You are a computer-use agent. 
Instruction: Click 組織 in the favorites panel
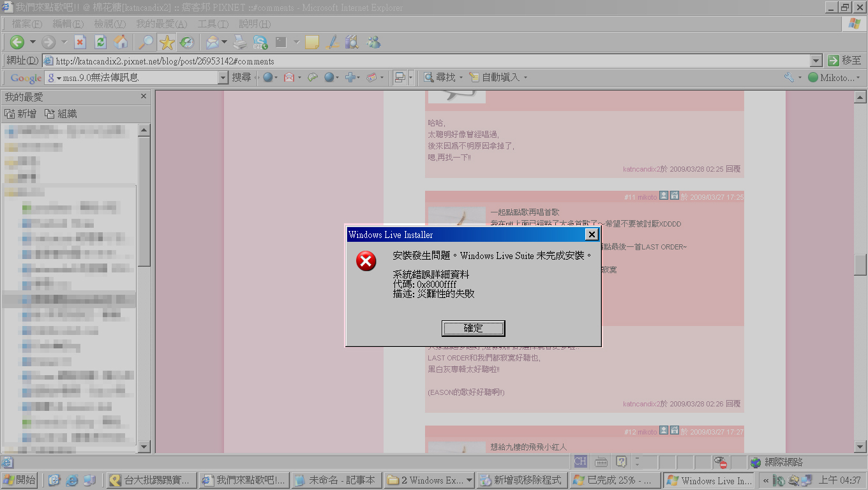pyautogui.click(x=61, y=114)
